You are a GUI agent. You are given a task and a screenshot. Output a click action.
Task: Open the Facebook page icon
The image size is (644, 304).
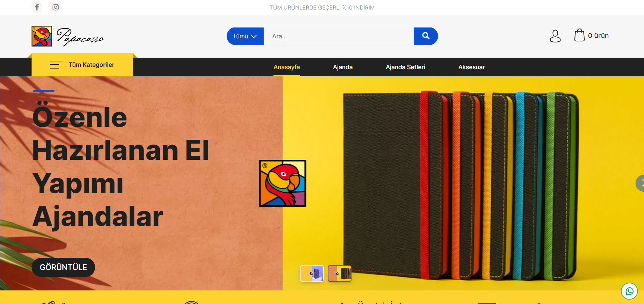click(x=37, y=7)
